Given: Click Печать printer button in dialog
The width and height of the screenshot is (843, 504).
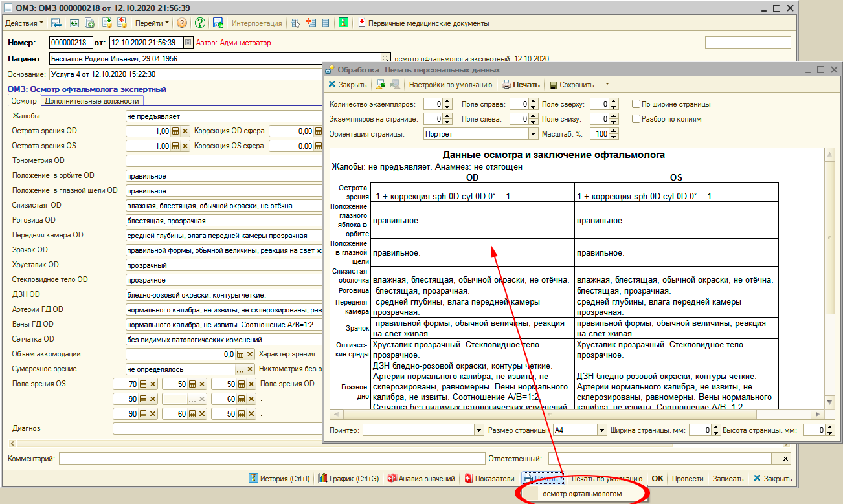Looking at the screenshot, I should [x=521, y=85].
